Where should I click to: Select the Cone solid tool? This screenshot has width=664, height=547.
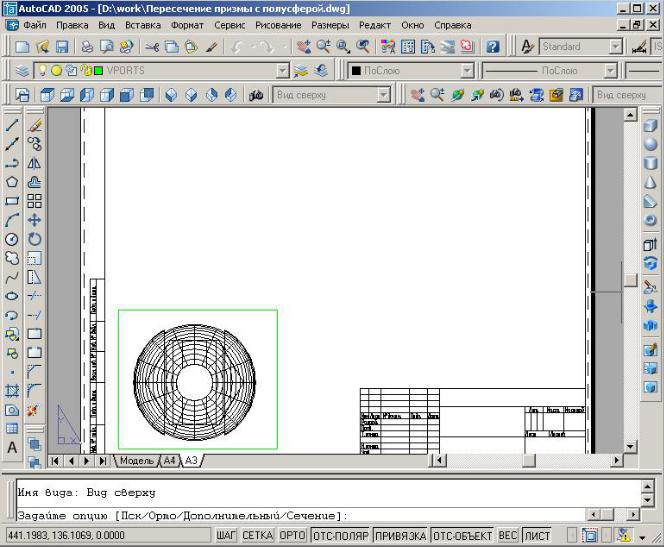coord(650,182)
